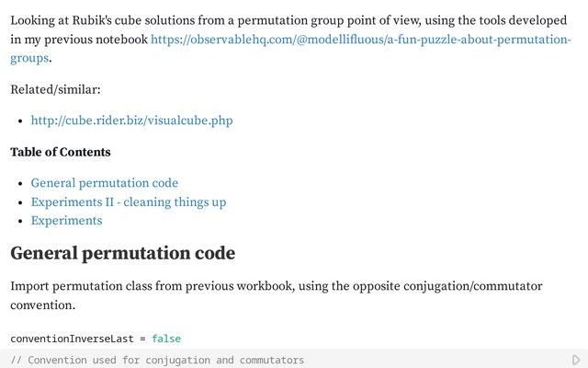This screenshot has width=588, height=368.
Task: Go to Experiments II - cleaning things up
Action: tap(128, 201)
